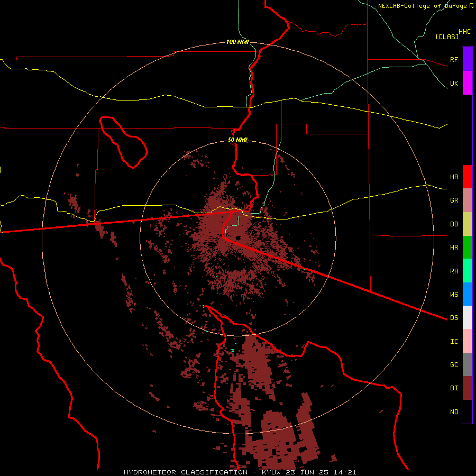Click the RF legend label

[454, 59]
